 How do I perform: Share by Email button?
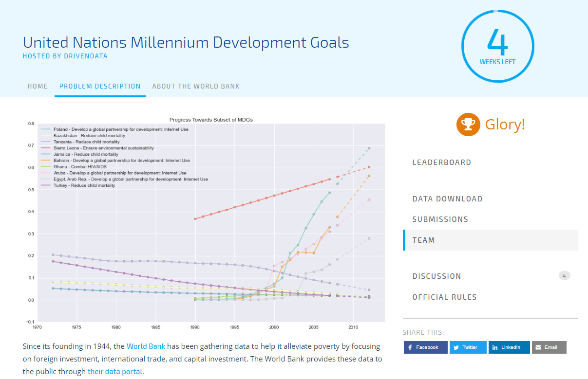tap(549, 347)
